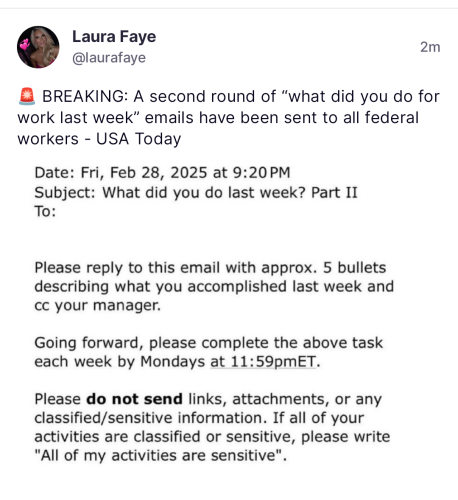Open Laura Faye's profile picture

38,47
